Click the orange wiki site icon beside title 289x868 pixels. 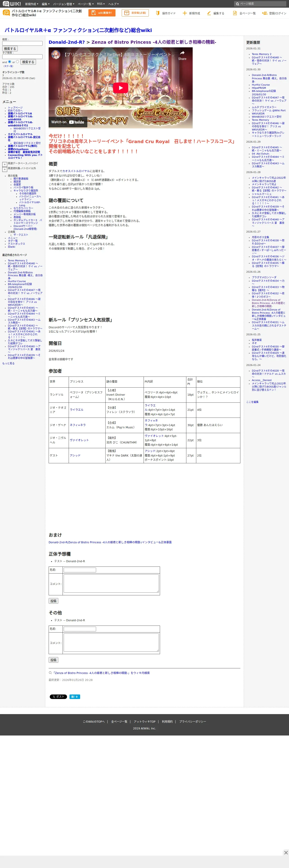(6, 13)
